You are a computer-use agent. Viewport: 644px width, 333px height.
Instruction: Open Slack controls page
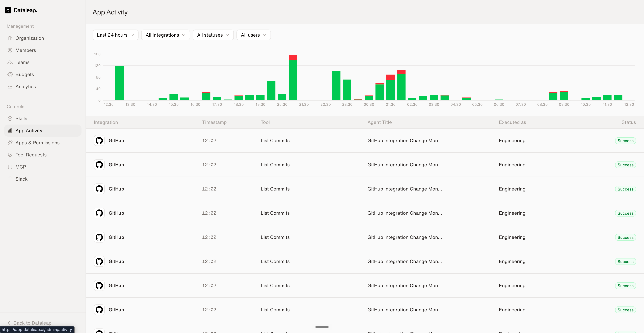pyautogui.click(x=43, y=179)
